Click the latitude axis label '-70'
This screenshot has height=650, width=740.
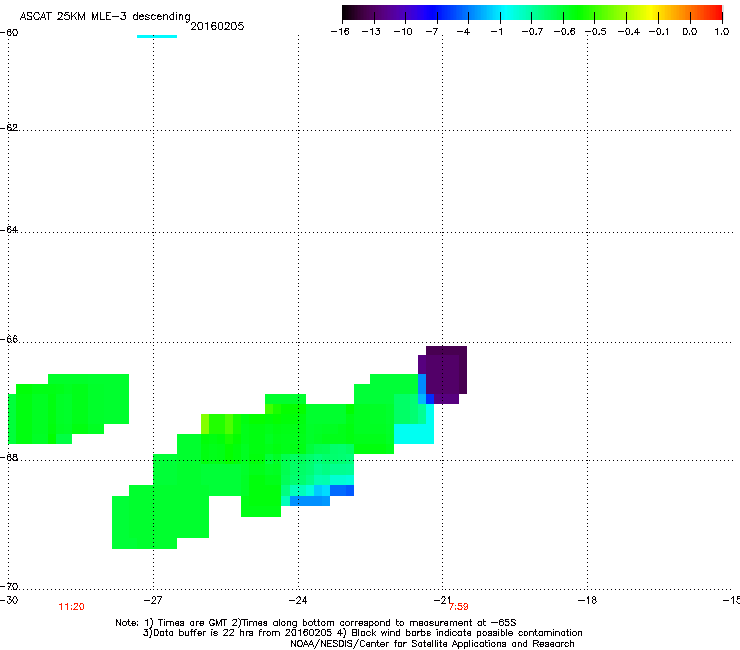coord(9,587)
